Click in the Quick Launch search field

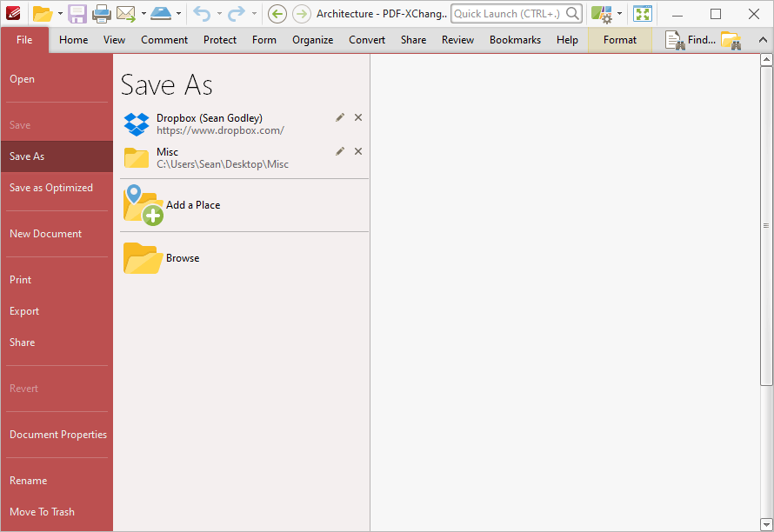pos(508,14)
